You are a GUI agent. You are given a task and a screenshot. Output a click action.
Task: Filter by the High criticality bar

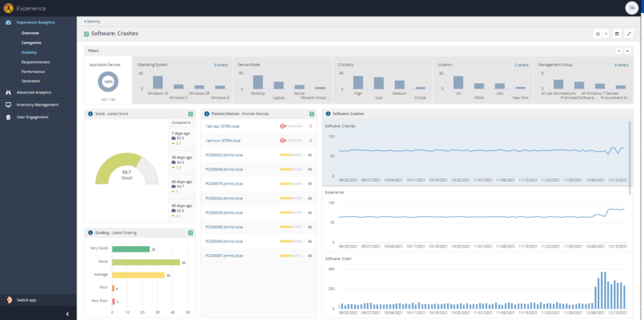pos(358,83)
